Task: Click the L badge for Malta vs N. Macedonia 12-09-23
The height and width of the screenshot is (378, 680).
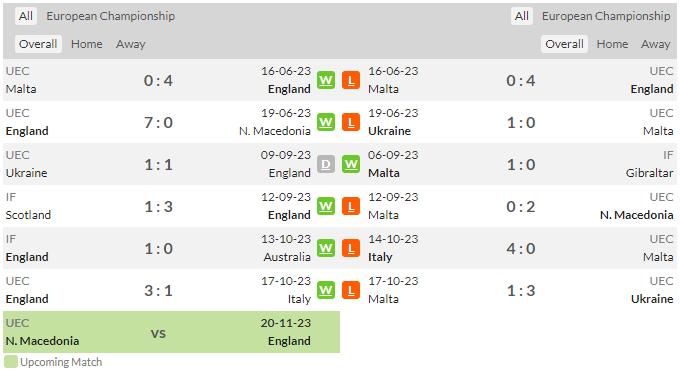Action: pyautogui.click(x=351, y=206)
